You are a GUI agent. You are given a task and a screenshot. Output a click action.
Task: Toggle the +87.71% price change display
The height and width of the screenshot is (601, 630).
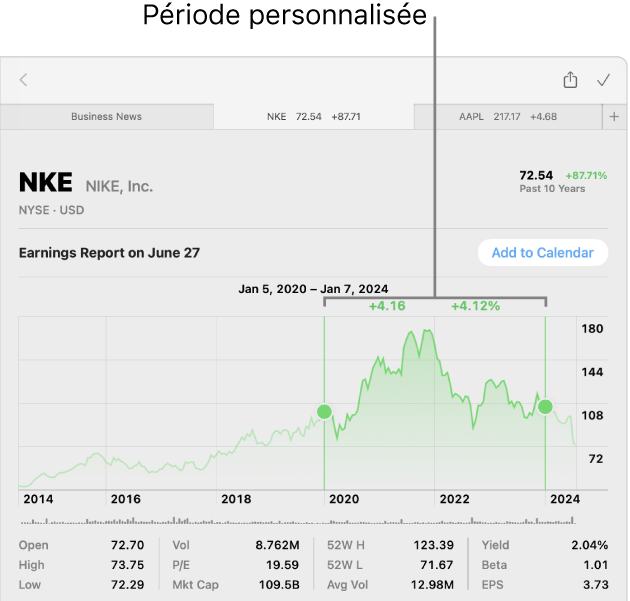[x=586, y=176]
